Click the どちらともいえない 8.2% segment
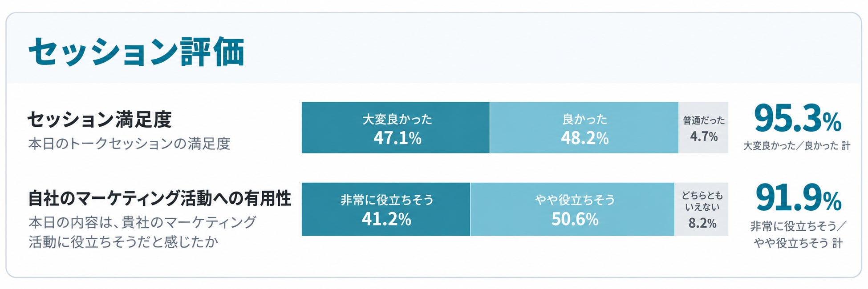Image resolution: width=868 pixels, height=289 pixels. pos(702,209)
